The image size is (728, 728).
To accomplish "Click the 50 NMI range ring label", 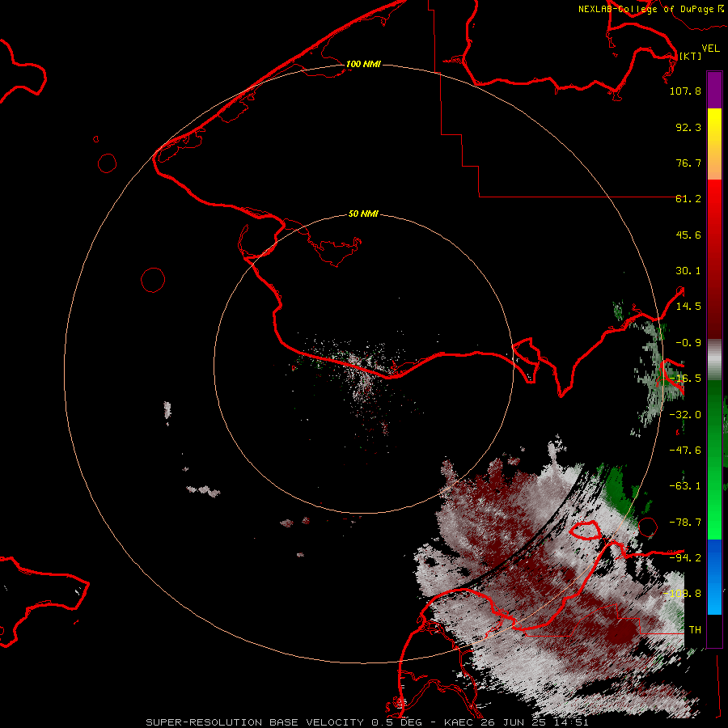I will point(363,214).
